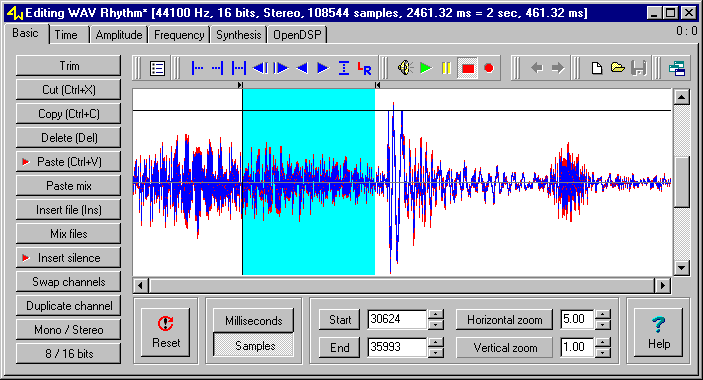The image size is (703, 380).
Task: Decrease the End value with down spinner
Action: point(436,353)
